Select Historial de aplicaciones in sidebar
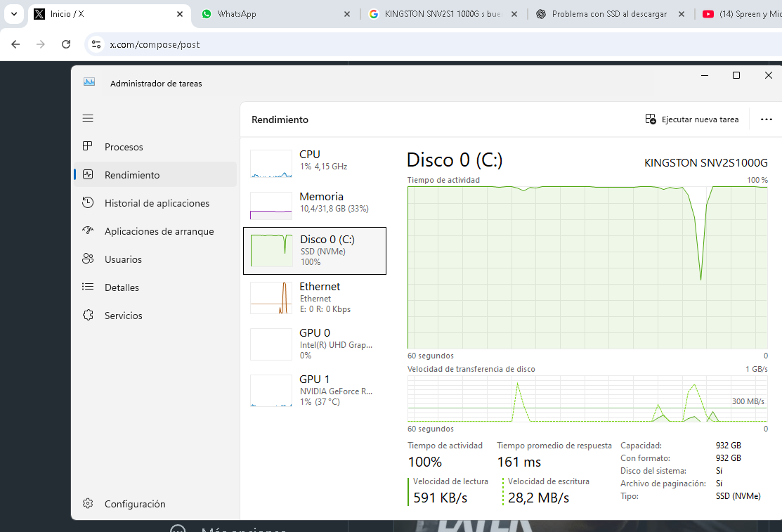Screen dimensions: 782x532 tap(155, 203)
